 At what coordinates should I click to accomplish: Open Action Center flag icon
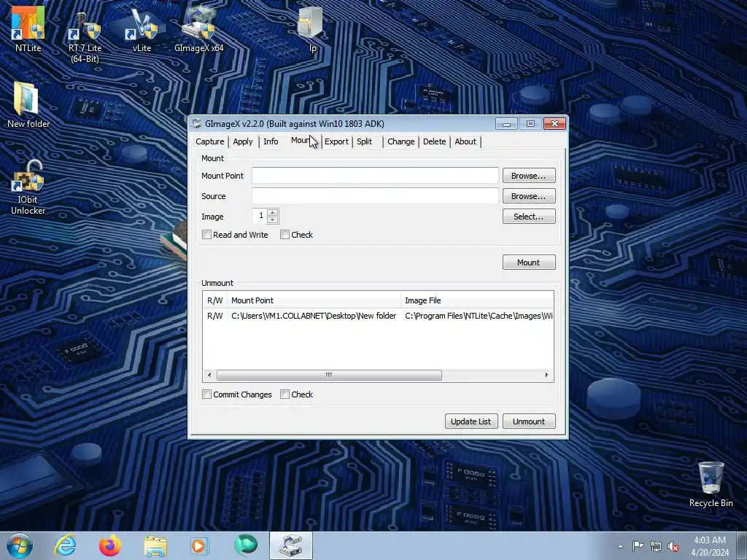click(638, 546)
